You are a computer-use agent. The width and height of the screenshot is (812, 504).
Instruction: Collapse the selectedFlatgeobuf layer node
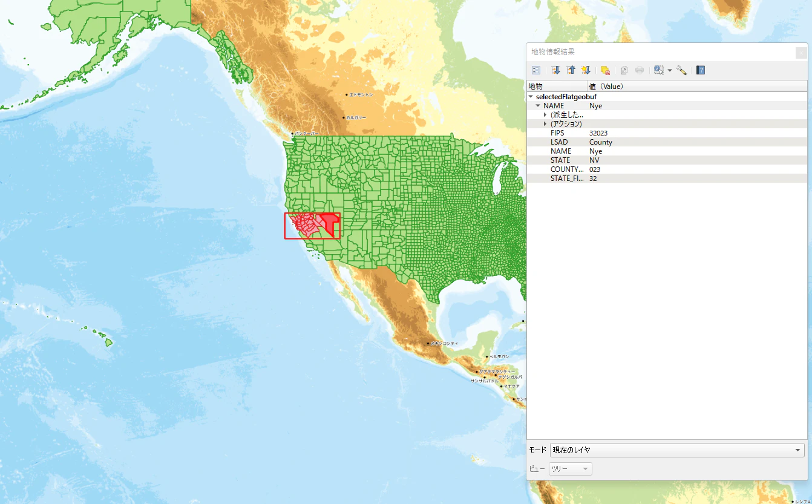point(531,97)
